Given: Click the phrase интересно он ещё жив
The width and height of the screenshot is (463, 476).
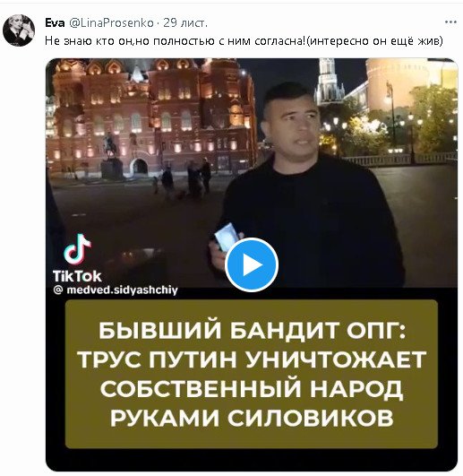Looking at the screenshot, I should point(374,41).
